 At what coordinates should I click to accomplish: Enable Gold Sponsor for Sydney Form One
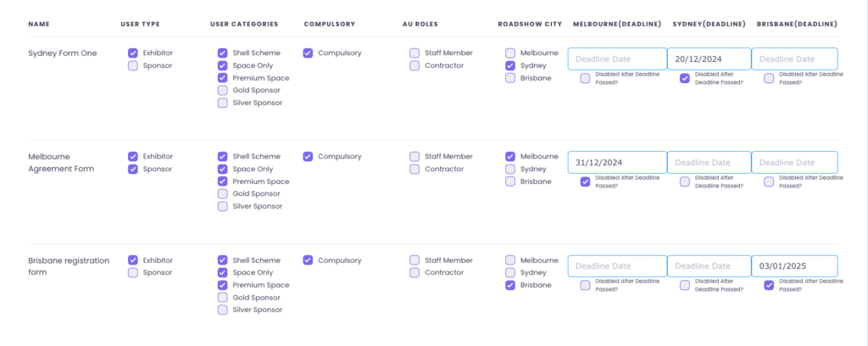coord(222,90)
